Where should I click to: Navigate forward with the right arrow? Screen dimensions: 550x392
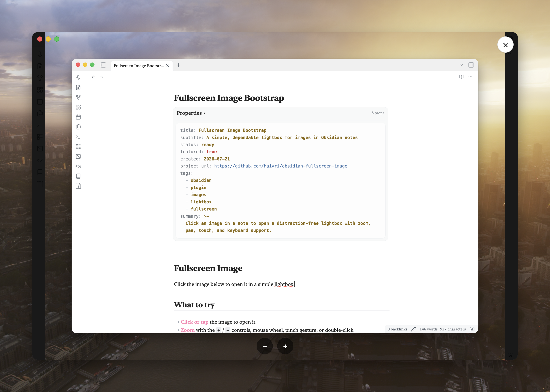click(x=102, y=77)
